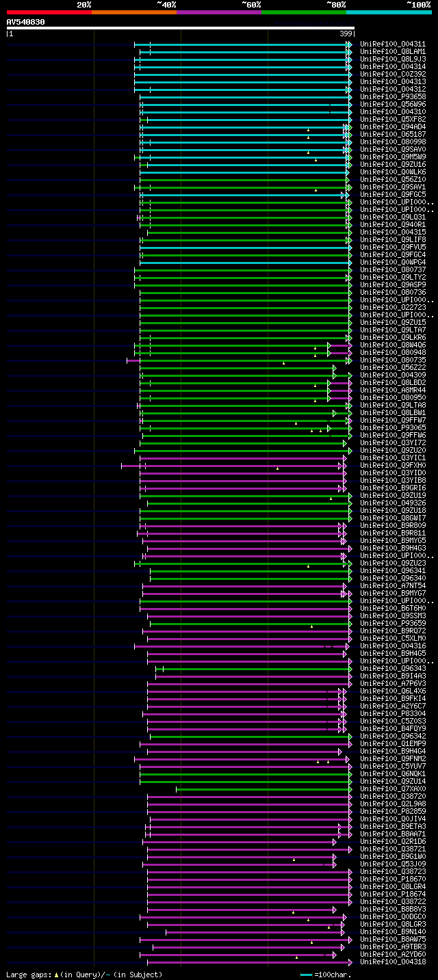Image resolution: width=438 pixels, height=980 pixels.
Task: Click UniRef100_Q56Z10 label
Action: [393, 180]
